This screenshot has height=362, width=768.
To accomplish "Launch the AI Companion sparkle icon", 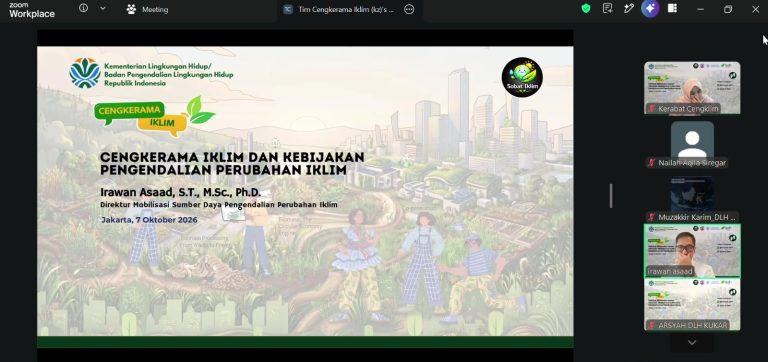I will click(x=650, y=8).
